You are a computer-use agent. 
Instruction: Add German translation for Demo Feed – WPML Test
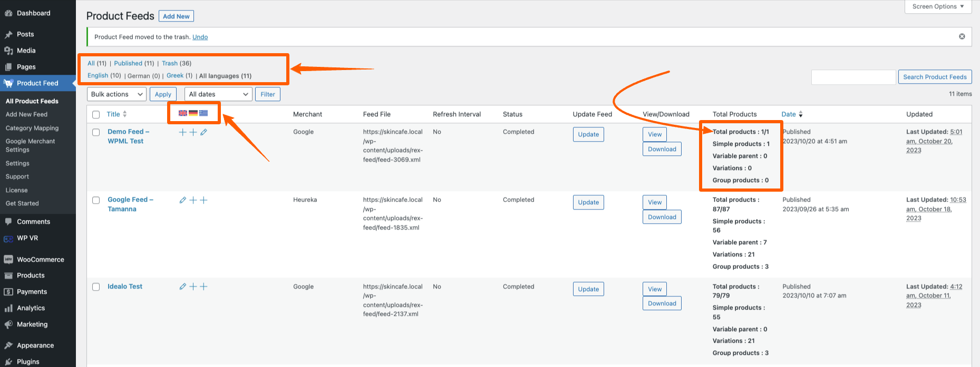[193, 132]
